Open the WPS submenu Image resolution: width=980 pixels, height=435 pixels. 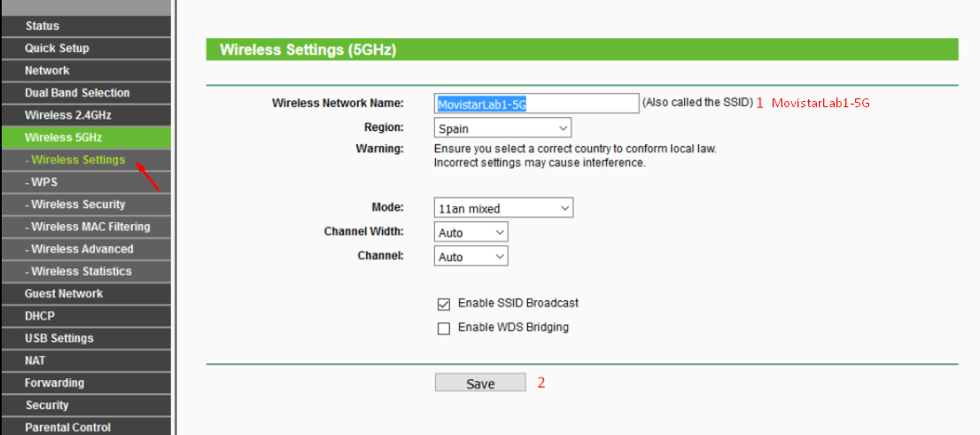(86, 183)
